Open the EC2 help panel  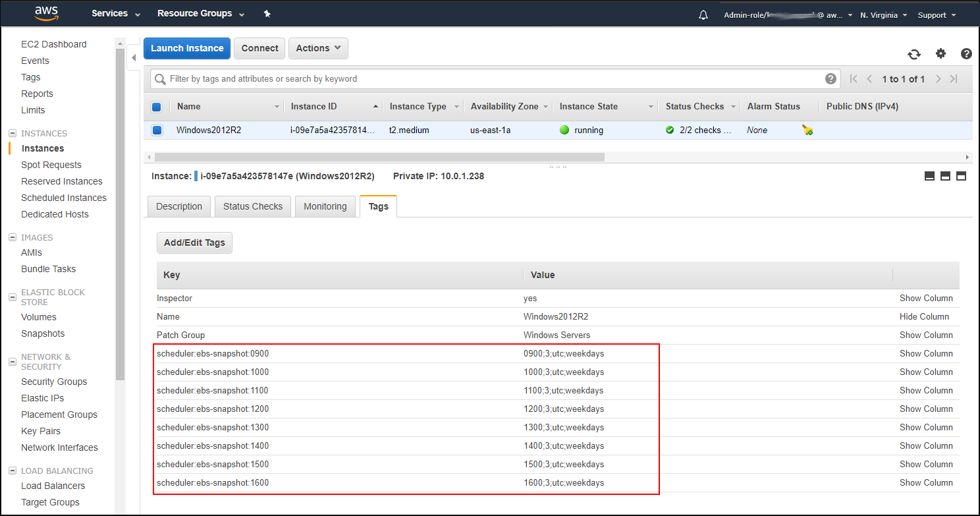click(966, 54)
